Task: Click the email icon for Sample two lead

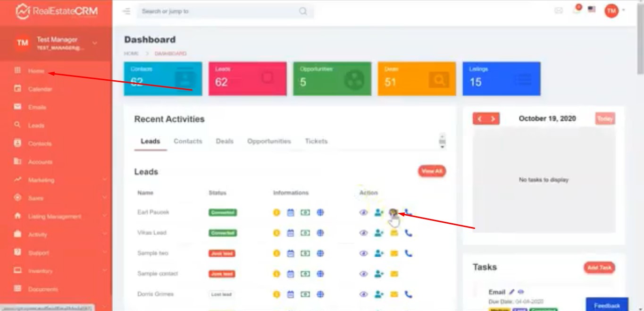Action: coord(394,253)
